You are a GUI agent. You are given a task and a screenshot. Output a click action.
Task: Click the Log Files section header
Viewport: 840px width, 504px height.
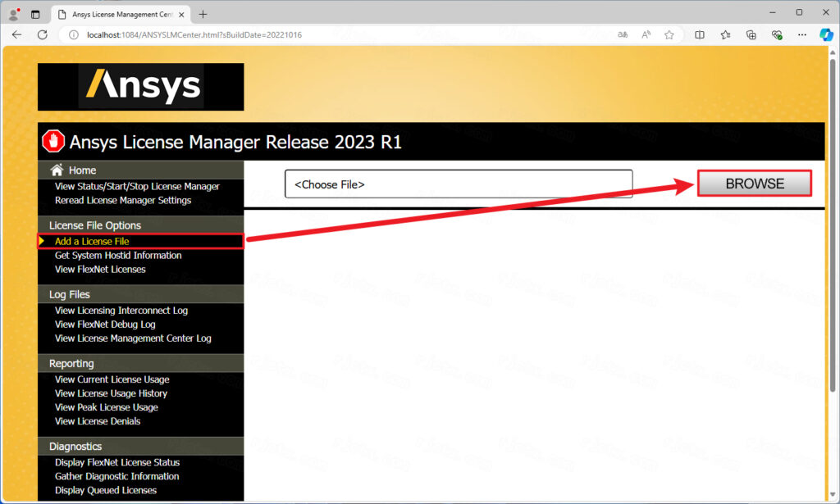pos(70,294)
